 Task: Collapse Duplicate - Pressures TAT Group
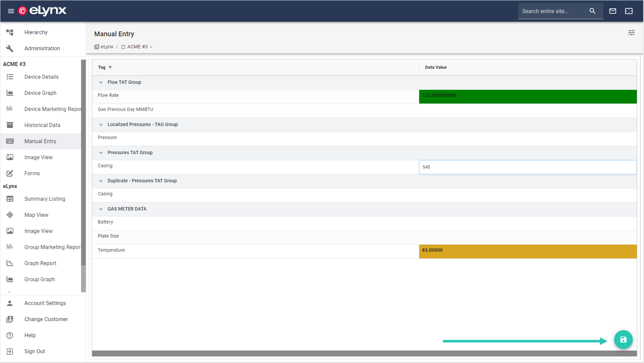[101, 181]
